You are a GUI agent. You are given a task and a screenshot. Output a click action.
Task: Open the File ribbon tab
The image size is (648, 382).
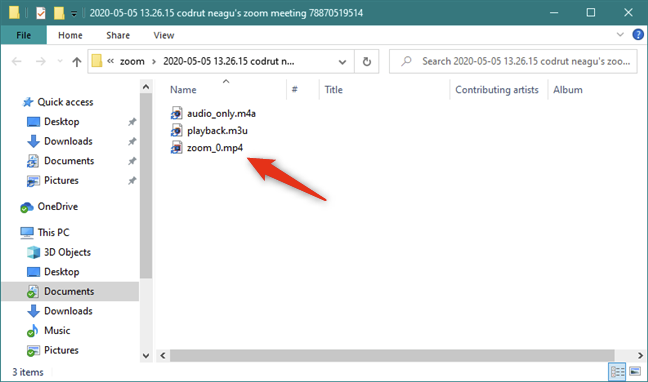pos(24,35)
